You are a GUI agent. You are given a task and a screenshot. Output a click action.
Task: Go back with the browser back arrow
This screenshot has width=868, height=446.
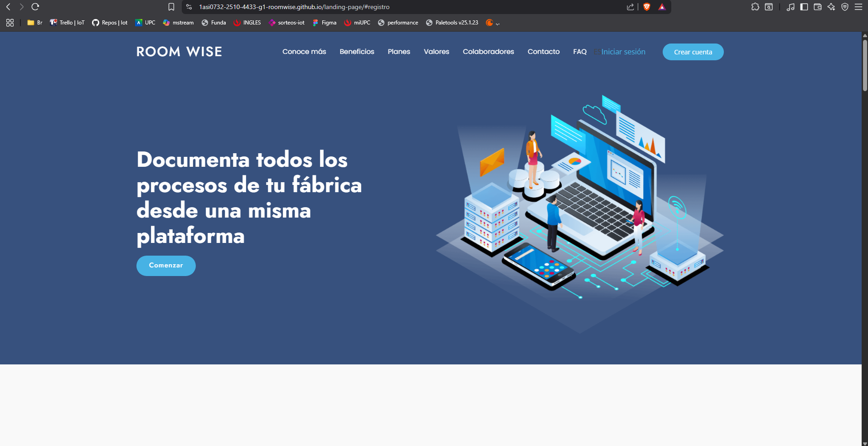click(x=8, y=7)
